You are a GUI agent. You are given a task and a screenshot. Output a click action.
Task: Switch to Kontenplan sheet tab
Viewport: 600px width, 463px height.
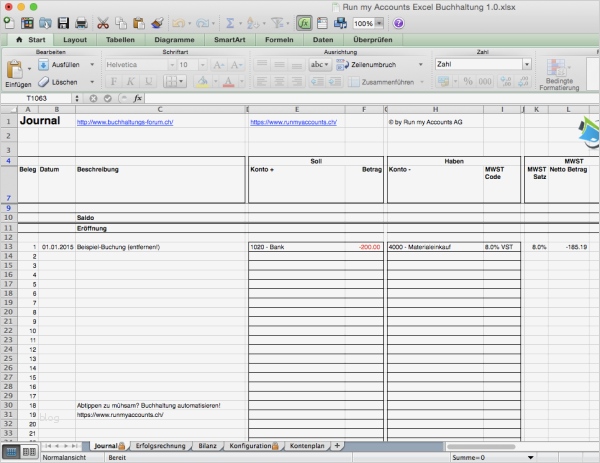coord(307,446)
